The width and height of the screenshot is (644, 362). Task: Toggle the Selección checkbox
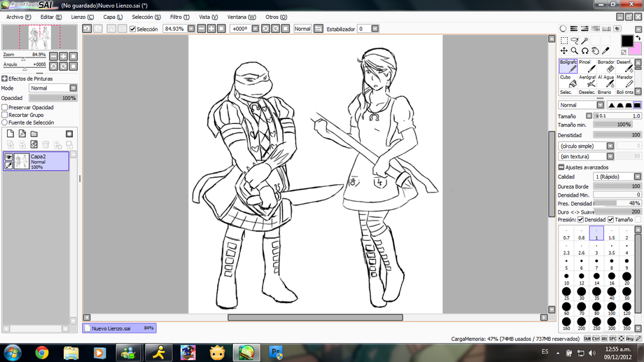pos(133,29)
